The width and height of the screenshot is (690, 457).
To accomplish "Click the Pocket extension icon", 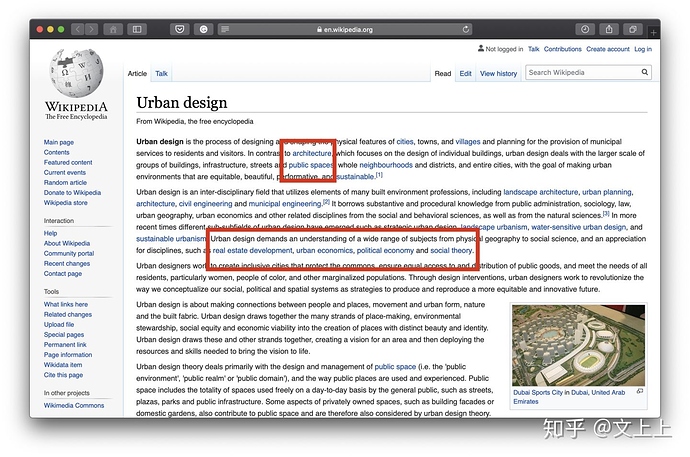I will tap(180, 29).
